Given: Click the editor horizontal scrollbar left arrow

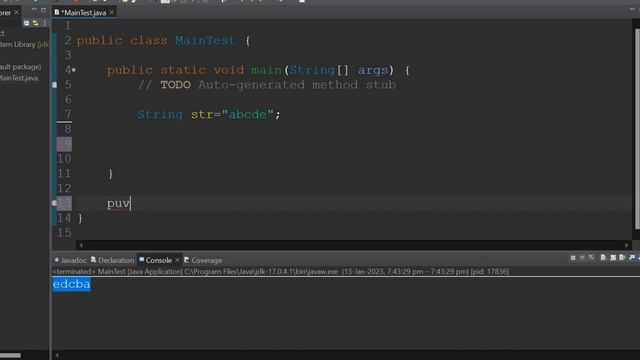Looking at the screenshot, I should 81,245.
